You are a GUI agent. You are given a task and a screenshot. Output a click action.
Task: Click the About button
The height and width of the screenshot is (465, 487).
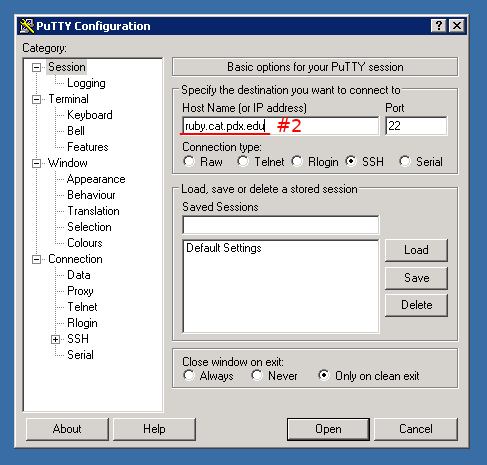tap(67, 429)
